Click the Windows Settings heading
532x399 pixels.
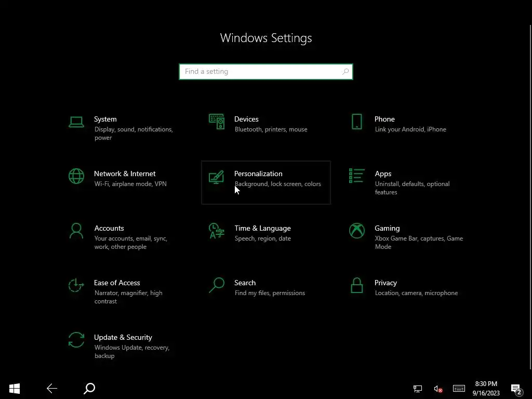point(266,38)
